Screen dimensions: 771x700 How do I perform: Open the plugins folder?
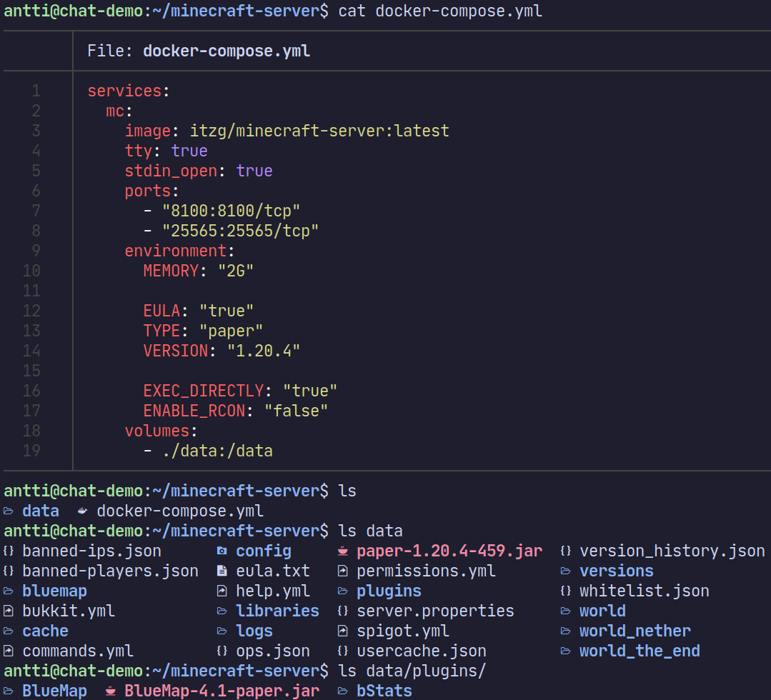(388, 591)
